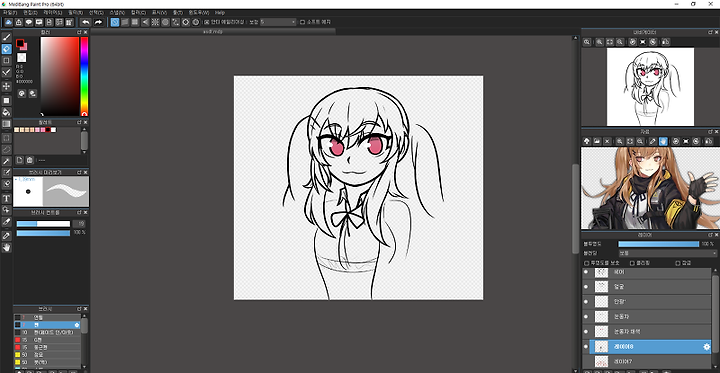Screen dimensions: 720x373
Task: Select the eyedropper icon in Reference panel
Action: pyautogui.click(x=653, y=141)
